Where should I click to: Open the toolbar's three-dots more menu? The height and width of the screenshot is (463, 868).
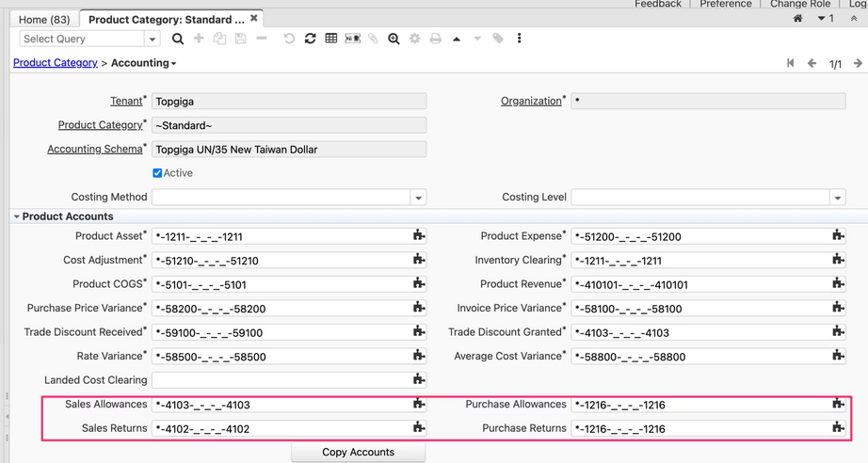click(519, 39)
